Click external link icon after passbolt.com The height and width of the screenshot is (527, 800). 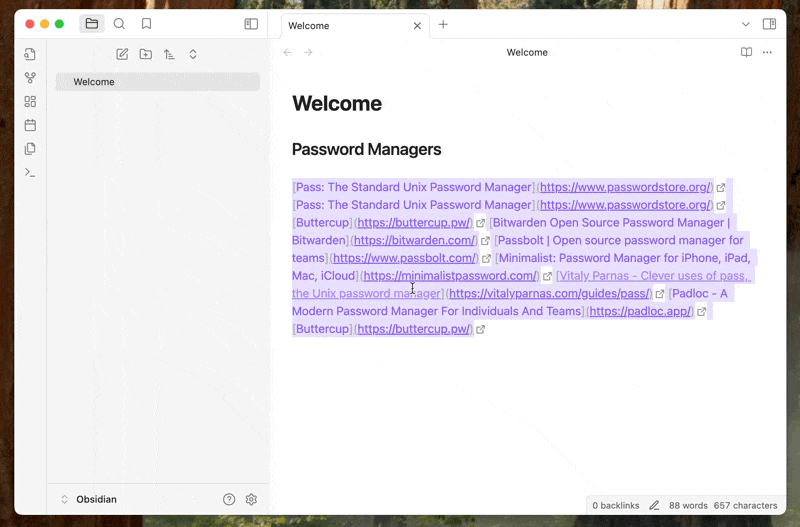click(486, 259)
